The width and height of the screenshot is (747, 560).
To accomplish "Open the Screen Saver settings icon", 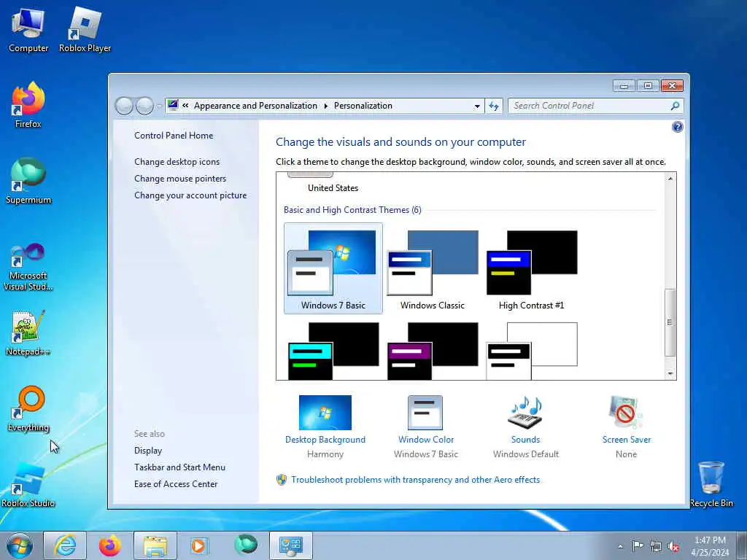I will coord(625,413).
